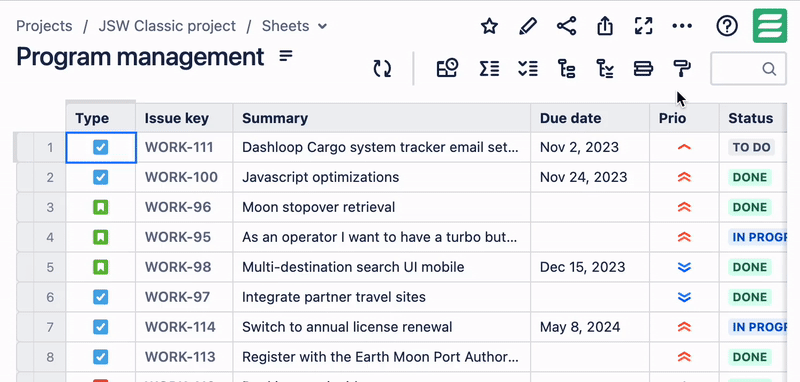This screenshot has width=800, height=382.
Task: Click the WORK-113 issue key
Action: 180,357
